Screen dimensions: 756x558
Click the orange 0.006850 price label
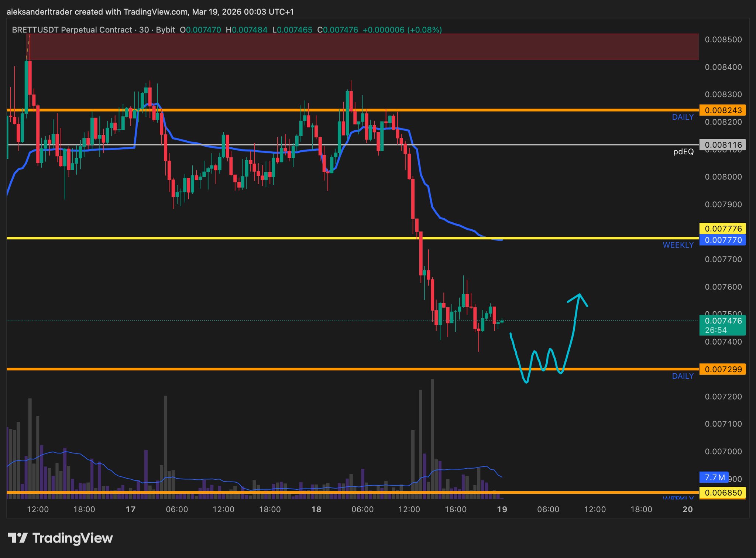pos(722,493)
